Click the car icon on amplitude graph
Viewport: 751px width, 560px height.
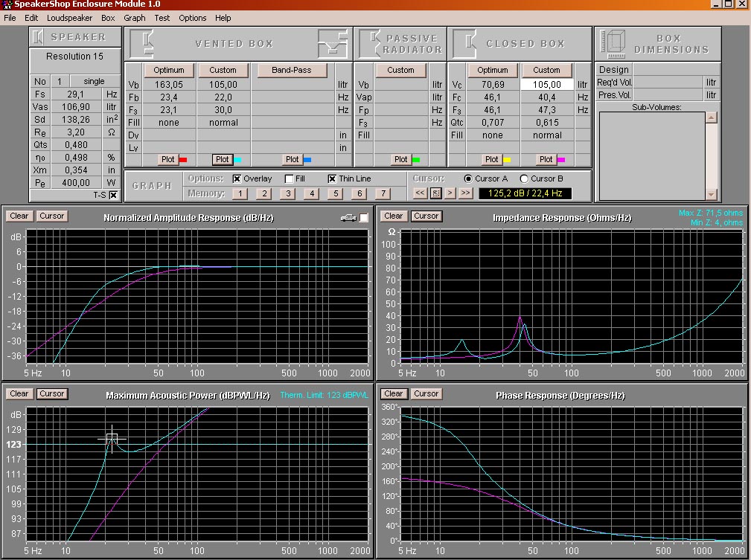click(x=348, y=217)
